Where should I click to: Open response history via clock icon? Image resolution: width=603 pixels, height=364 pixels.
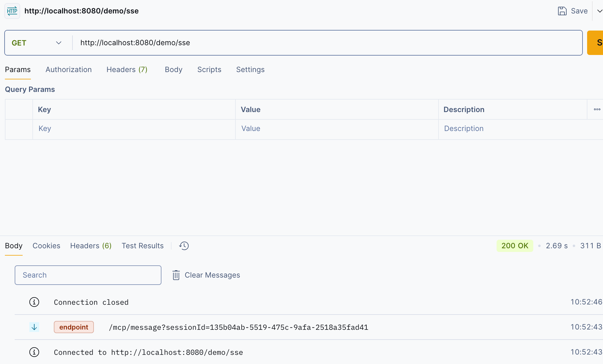tap(184, 246)
